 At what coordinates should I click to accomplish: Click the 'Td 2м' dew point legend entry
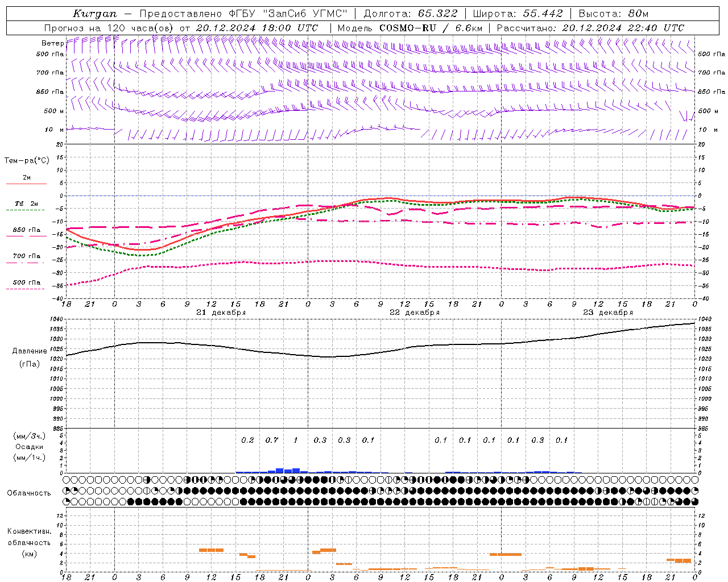click(26, 203)
